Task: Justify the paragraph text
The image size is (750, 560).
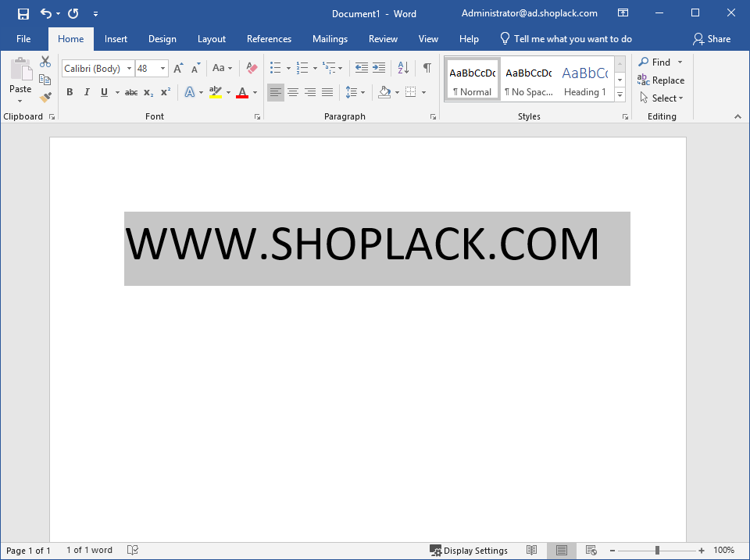Action: (327, 92)
